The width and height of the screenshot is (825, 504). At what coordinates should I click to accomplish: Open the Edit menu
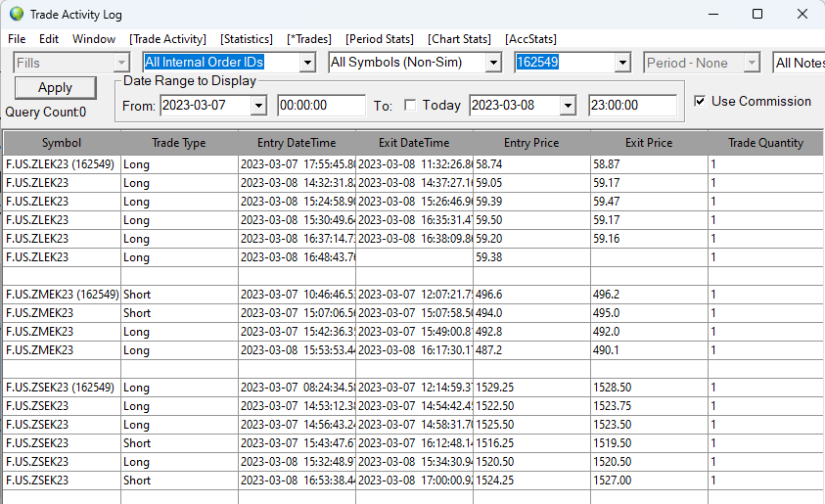48,39
